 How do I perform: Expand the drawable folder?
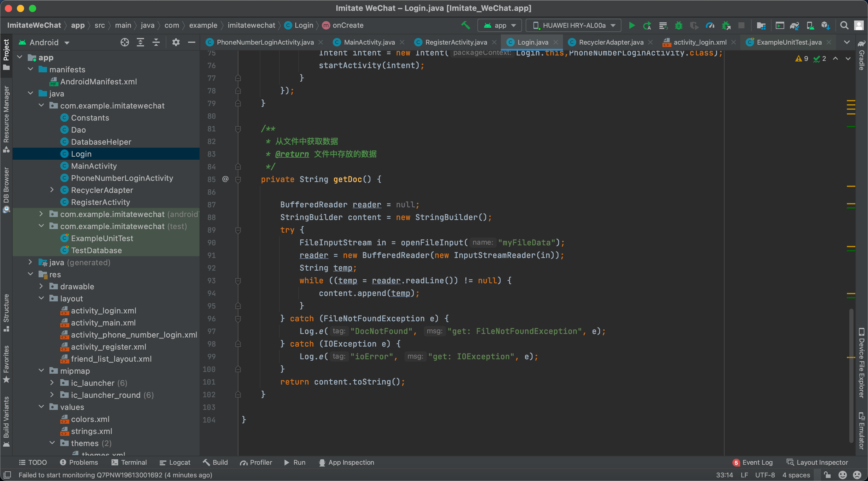click(41, 286)
